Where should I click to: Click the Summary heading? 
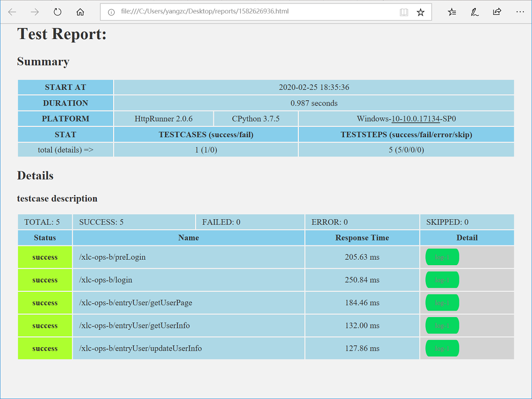(43, 62)
